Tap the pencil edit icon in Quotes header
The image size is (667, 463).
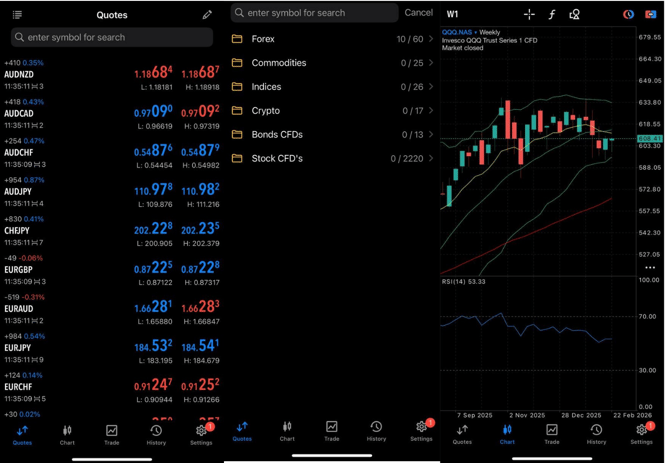(207, 15)
